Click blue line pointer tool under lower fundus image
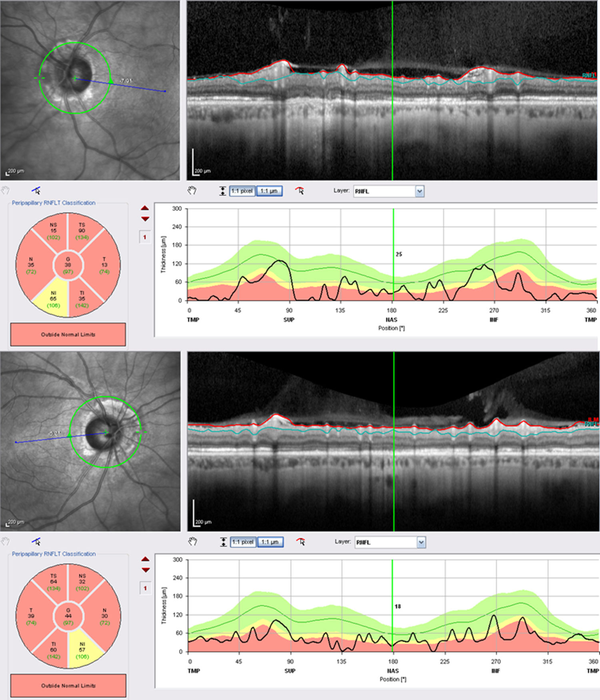The height and width of the screenshot is (700, 600). tap(36, 542)
